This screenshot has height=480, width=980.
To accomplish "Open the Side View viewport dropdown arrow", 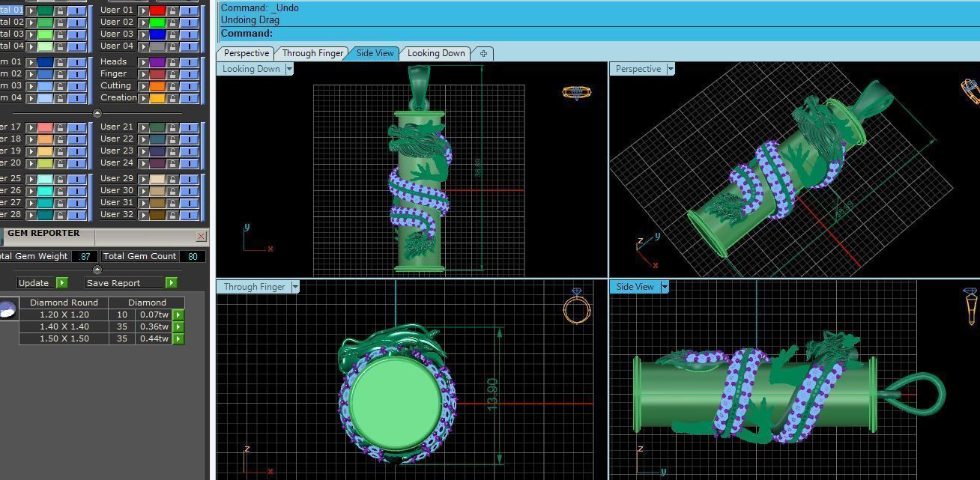I will pos(664,287).
